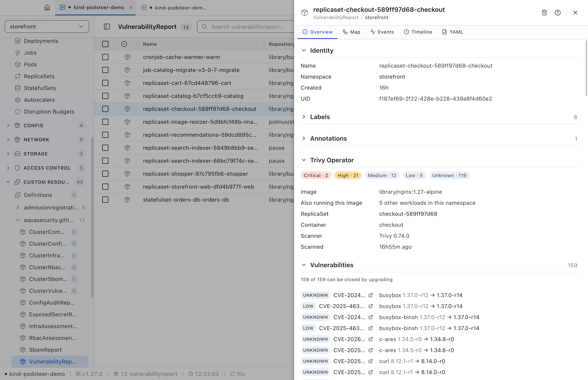Click the Critical · 2 severity badge
The image size is (588, 380).
pyautogui.click(x=316, y=175)
